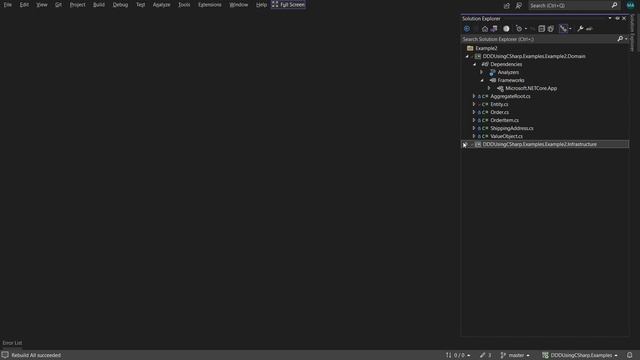640x360 pixels.
Task: Select DDDUsingCSharp.Examples.Example2.Domain project
Action: tap(534, 56)
